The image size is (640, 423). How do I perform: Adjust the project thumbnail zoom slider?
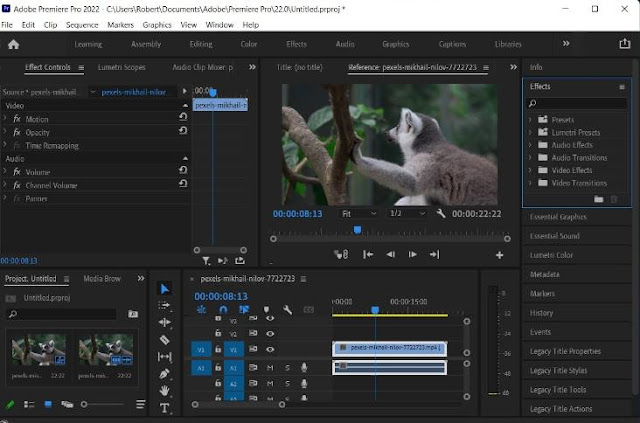click(84, 405)
